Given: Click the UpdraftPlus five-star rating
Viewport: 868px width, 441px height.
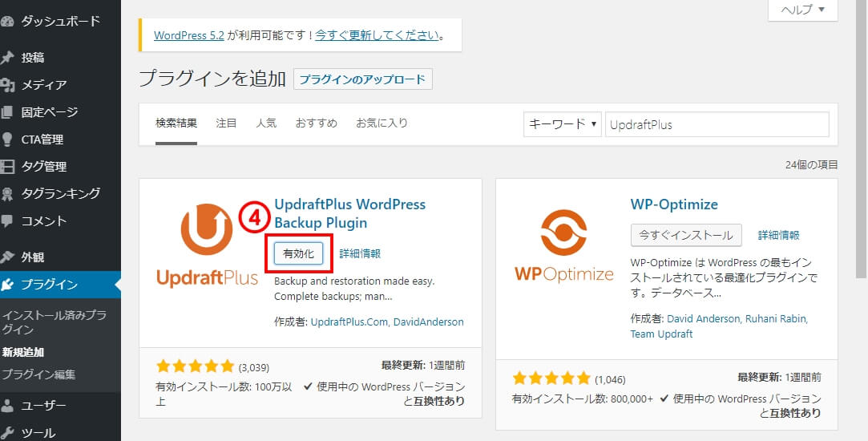Looking at the screenshot, I should [196, 366].
